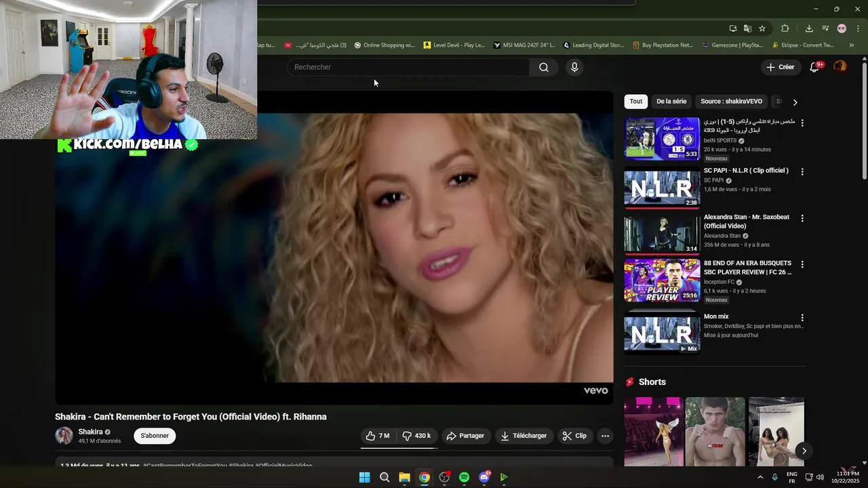The width and height of the screenshot is (868, 488).
Task: Open the MSI MAG 242F bookmark
Action: (524, 45)
